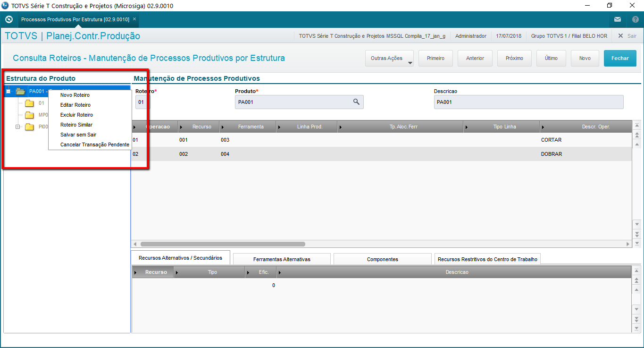The image size is (644, 348).
Task: Click the magnifier lookup icon in Produto field
Action: coord(356,102)
